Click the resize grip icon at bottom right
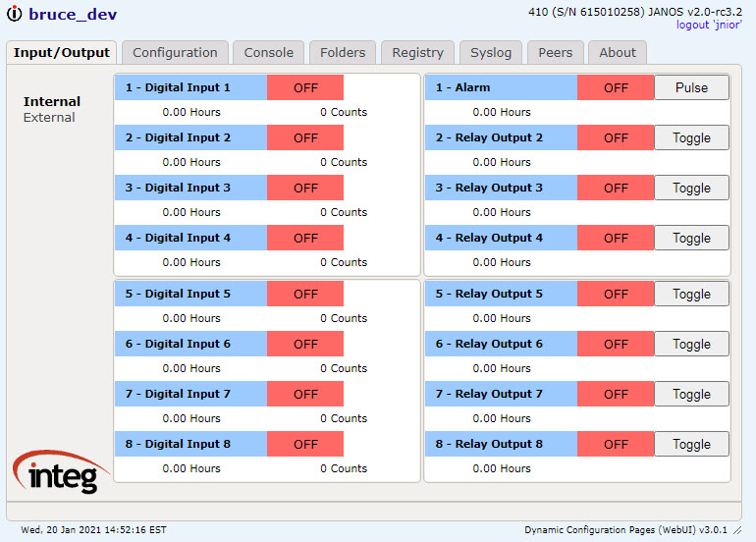 737,530
